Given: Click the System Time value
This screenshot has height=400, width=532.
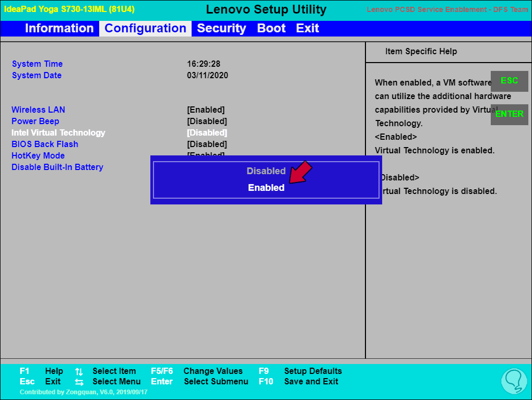Looking at the screenshot, I should click(204, 64).
